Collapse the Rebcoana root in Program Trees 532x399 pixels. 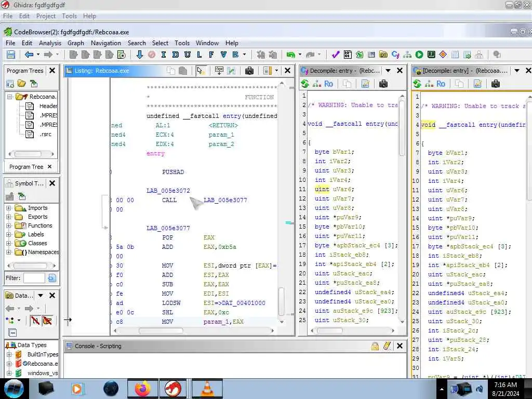click(9, 97)
